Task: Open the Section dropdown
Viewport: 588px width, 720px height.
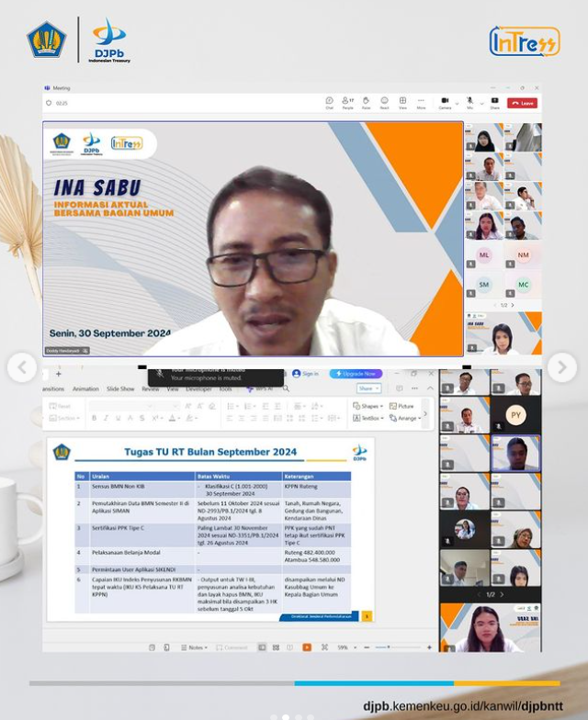Action: (x=64, y=418)
